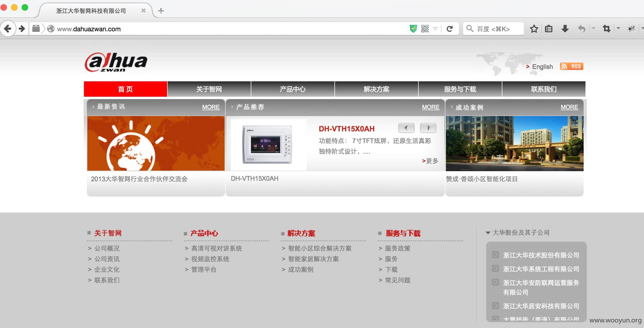The width and height of the screenshot is (644, 328).
Task: Click the crop screenshot tool icon
Action: [x=606, y=29]
